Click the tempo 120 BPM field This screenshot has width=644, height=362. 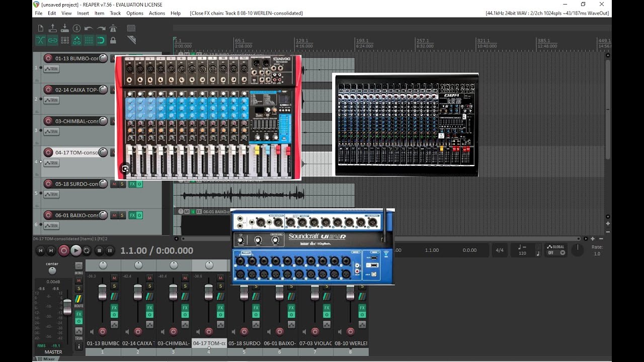[523, 250]
